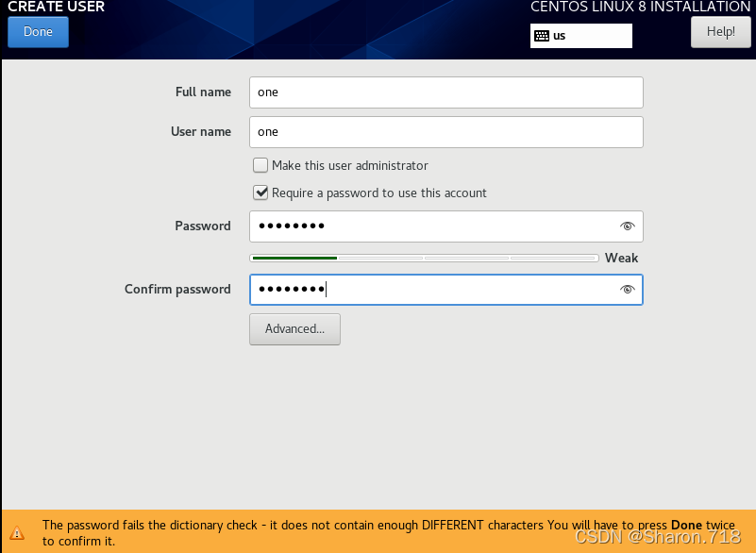Click the keyboard icon beside us
756x553 pixels.
pos(542,36)
